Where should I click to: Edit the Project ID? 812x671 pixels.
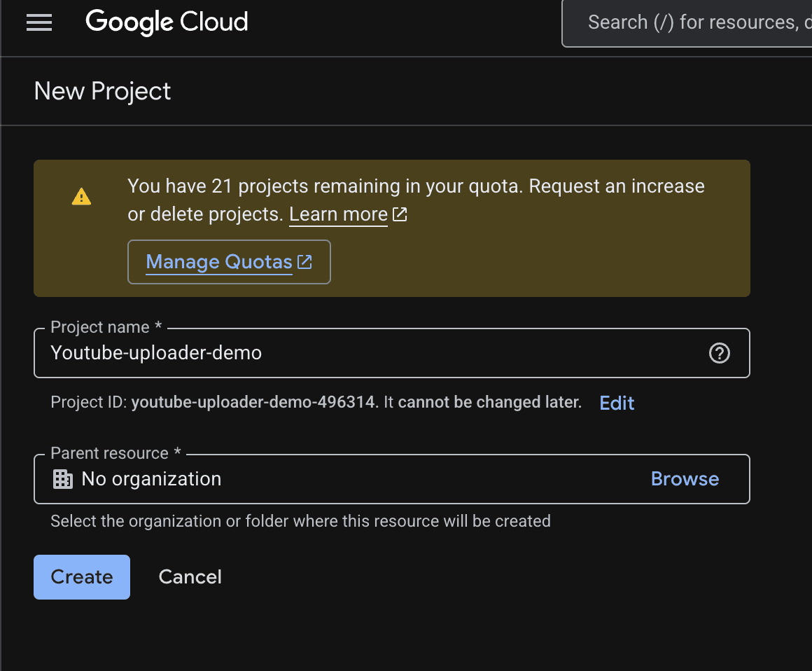coord(616,403)
